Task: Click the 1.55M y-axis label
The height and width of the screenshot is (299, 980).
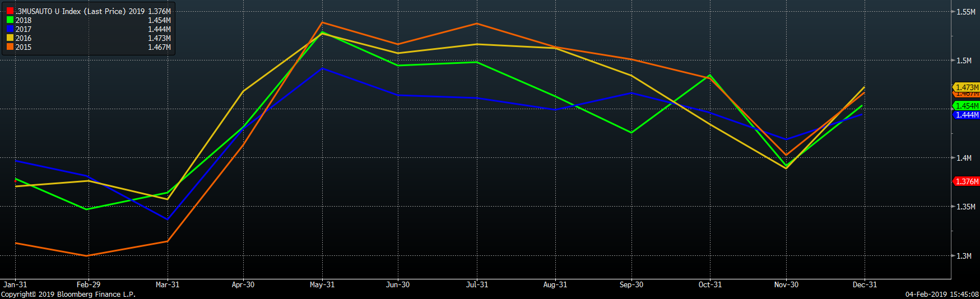Action: pyautogui.click(x=965, y=12)
